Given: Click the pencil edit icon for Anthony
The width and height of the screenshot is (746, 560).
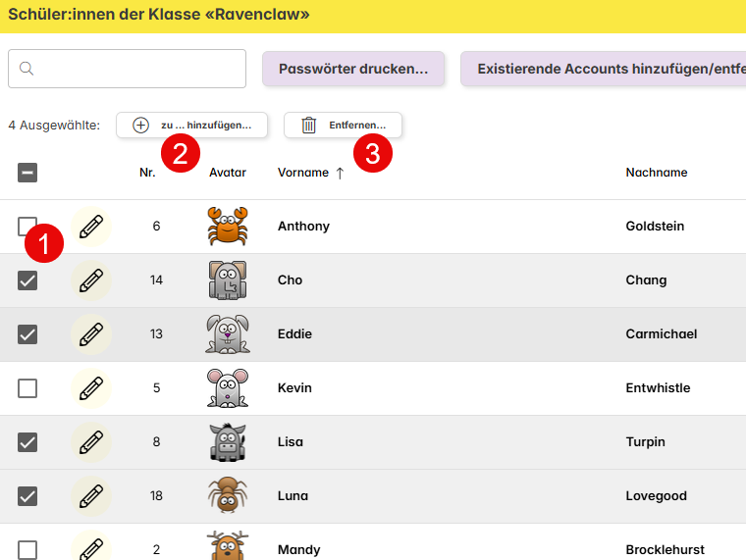Looking at the screenshot, I should coord(90,227).
